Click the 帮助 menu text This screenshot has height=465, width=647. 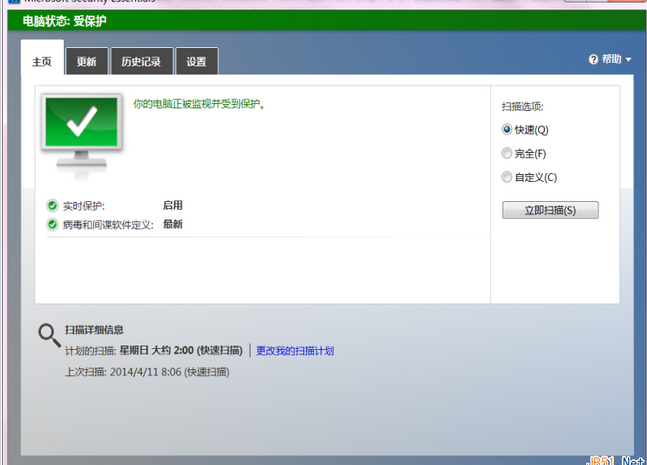612,59
